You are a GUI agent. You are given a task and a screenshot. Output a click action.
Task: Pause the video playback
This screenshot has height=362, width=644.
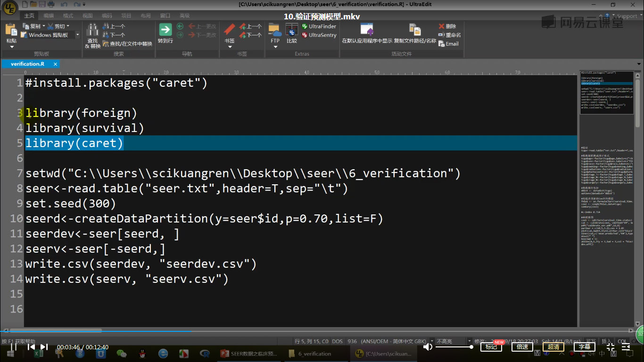[x=14, y=347]
